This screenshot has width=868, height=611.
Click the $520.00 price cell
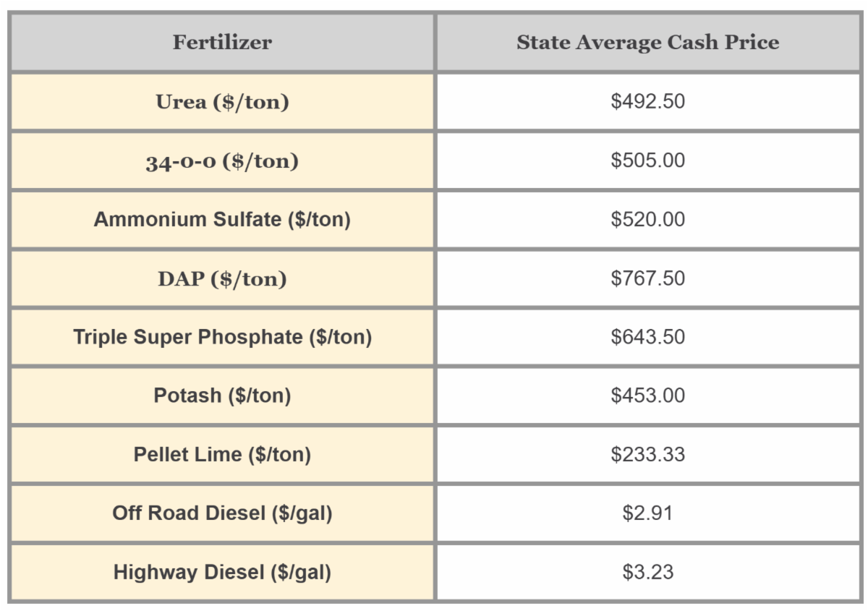647,220
